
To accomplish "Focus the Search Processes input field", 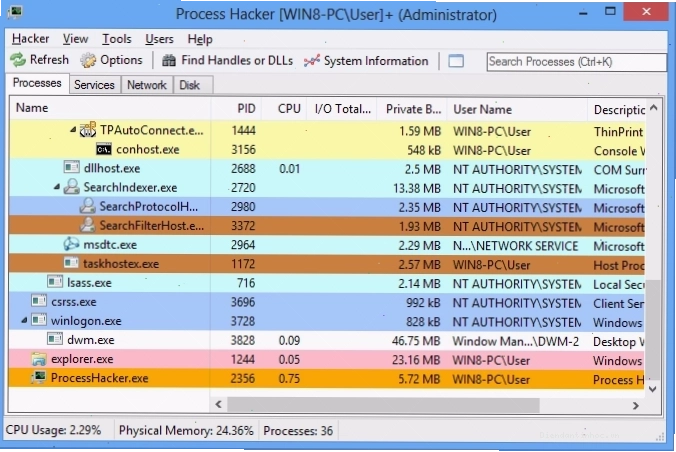I will [576, 62].
